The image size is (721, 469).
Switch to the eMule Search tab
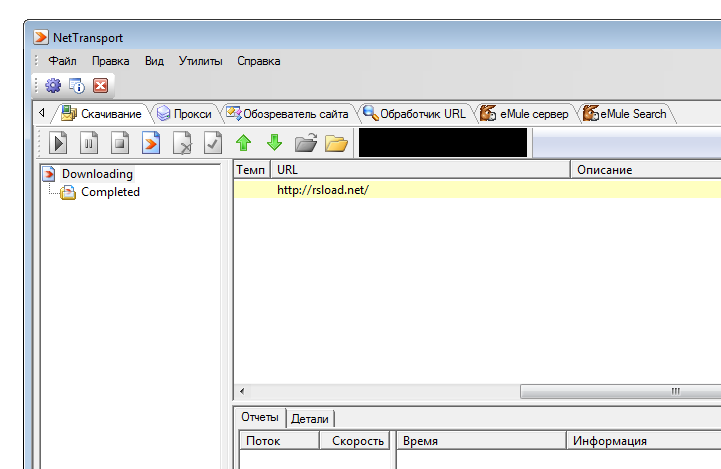tap(625, 114)
